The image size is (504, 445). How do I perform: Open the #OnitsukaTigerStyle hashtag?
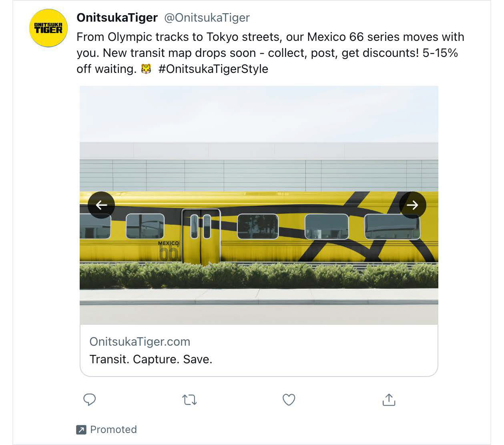tap(213, 69)
